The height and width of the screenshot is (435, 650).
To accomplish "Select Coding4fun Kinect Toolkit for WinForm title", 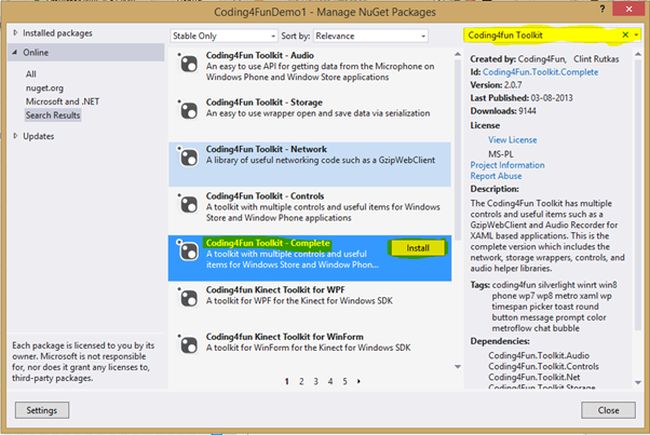I will pyautogui.click(x=285, y=336).
